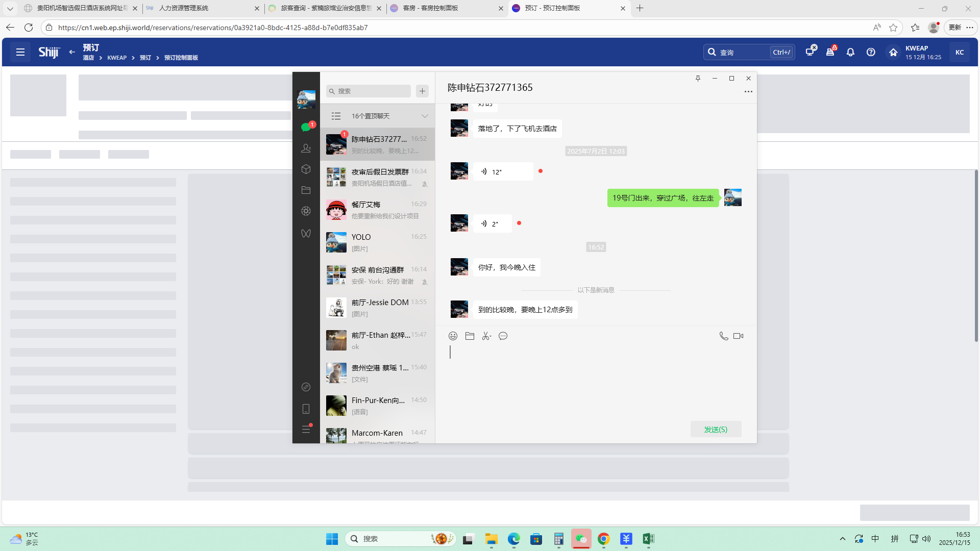Click the WeChat search box

pyautogui.click(x=369, y=91)
